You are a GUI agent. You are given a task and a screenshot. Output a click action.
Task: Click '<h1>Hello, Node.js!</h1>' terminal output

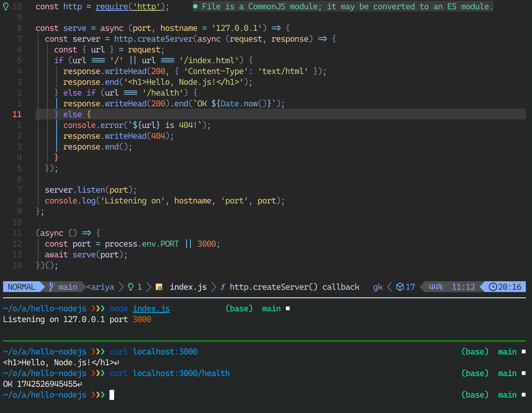(x=59, y=363)
